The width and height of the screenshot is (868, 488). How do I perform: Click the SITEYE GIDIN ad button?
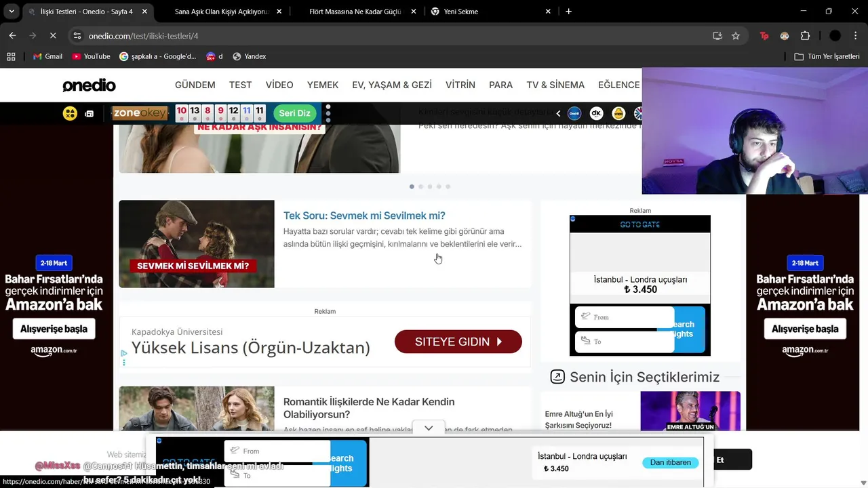pos(458,342)
